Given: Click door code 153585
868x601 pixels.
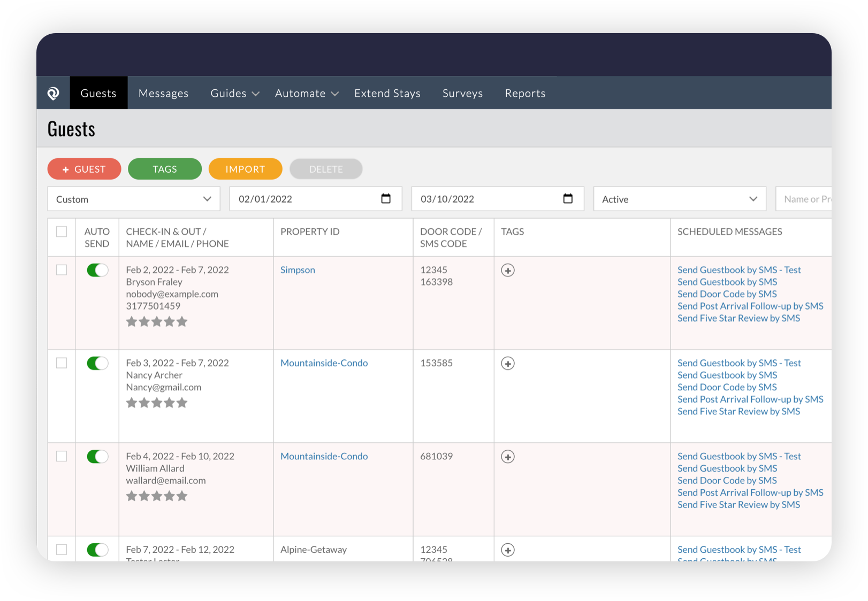Looking at the screenshot, I should point(437,363).
